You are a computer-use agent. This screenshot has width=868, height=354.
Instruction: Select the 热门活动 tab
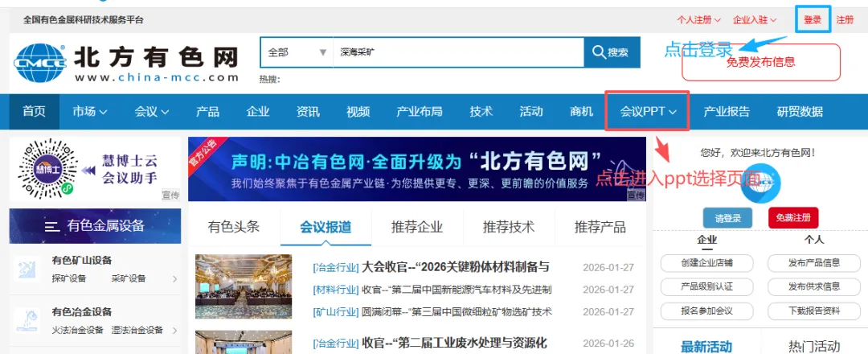pos(814,346)
